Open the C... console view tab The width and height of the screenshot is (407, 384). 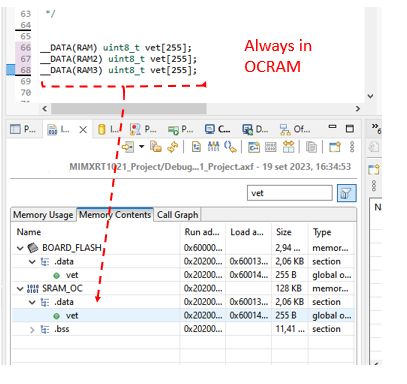217,129
